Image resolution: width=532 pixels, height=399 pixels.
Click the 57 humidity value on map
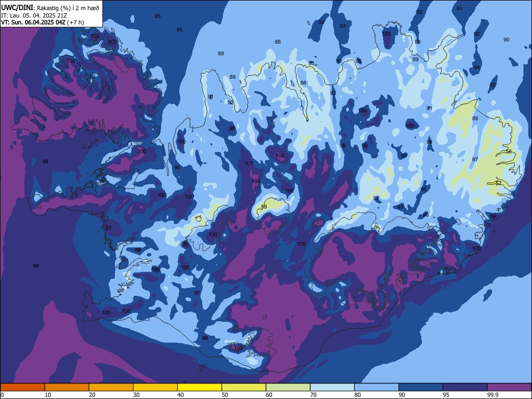[x=498, y=183]
